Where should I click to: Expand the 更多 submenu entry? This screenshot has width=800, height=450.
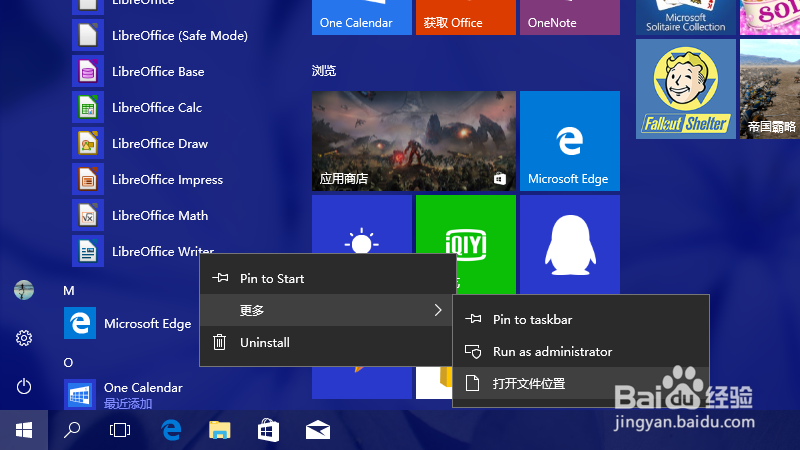(328, 310)
